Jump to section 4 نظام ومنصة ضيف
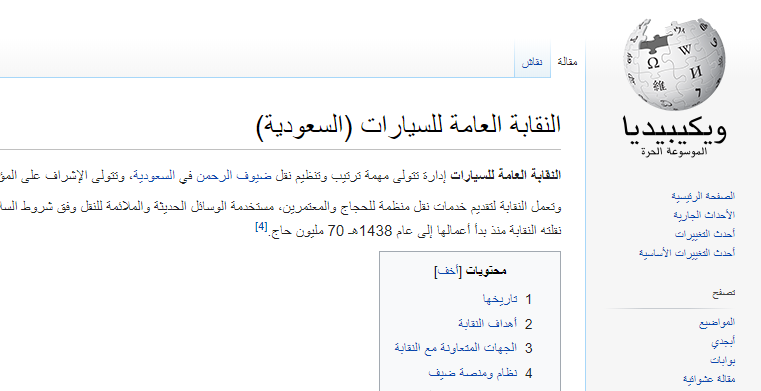Image resolution: width=761 pixels, height=391 pixels. tap(473, 373)
